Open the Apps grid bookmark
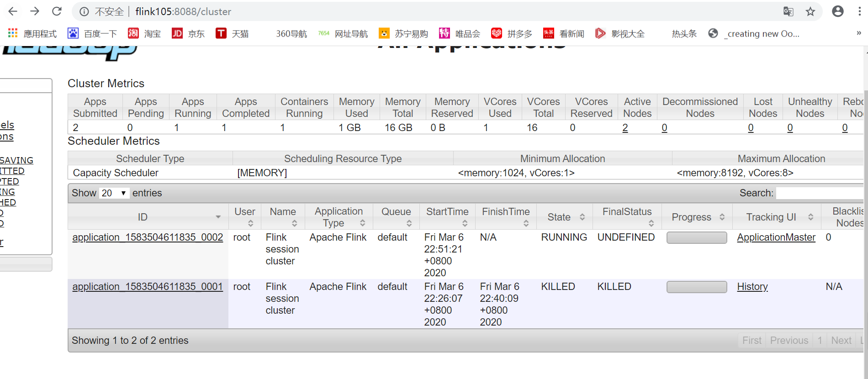The height and width of the screenshot is (379, 868). pos(32,33)
